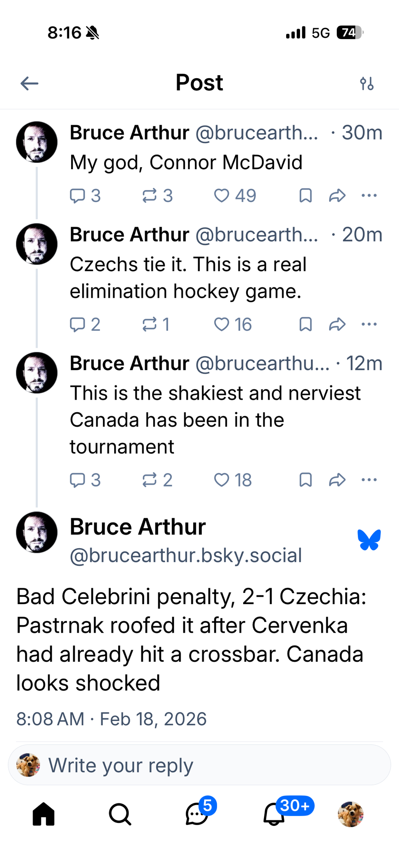Repost the "Czechs tie it" post
The height and width of the screenshot is (868, 399).
pyautogui.click(x=150, y=324)
